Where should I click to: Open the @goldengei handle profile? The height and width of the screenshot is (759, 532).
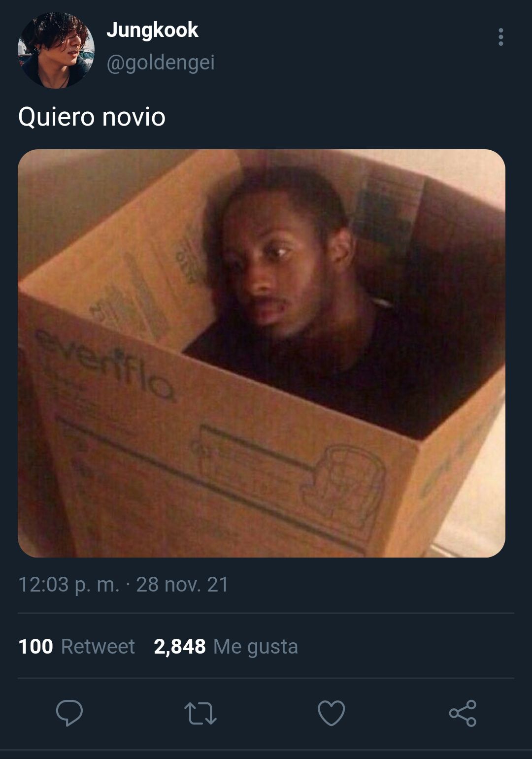[x=161, y=63]
